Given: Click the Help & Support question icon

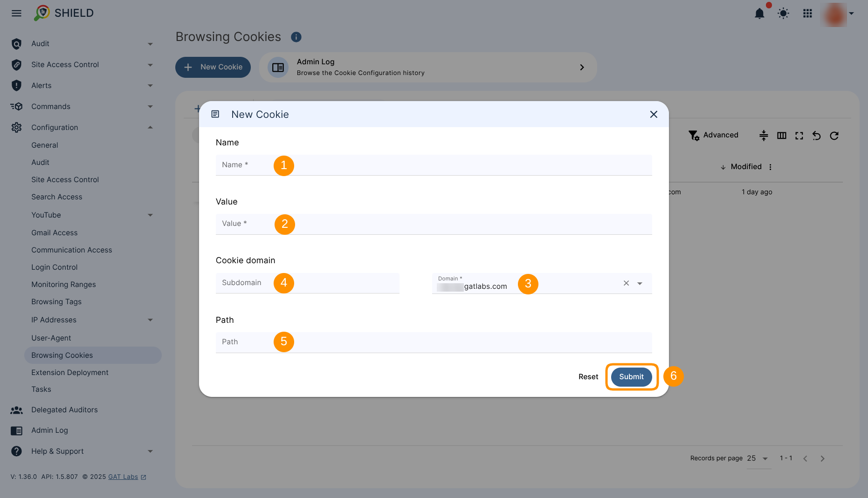Looking at the screenshot, I should [x=16, y=451].
